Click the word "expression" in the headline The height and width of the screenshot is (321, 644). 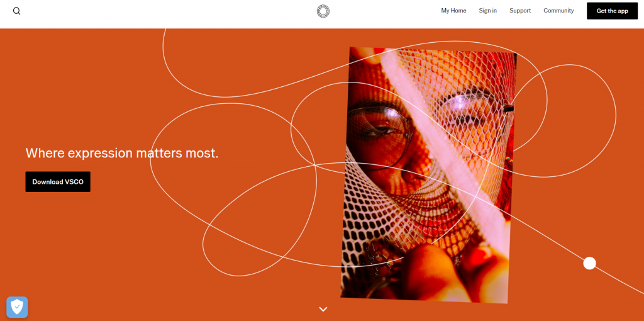(100, 154)
